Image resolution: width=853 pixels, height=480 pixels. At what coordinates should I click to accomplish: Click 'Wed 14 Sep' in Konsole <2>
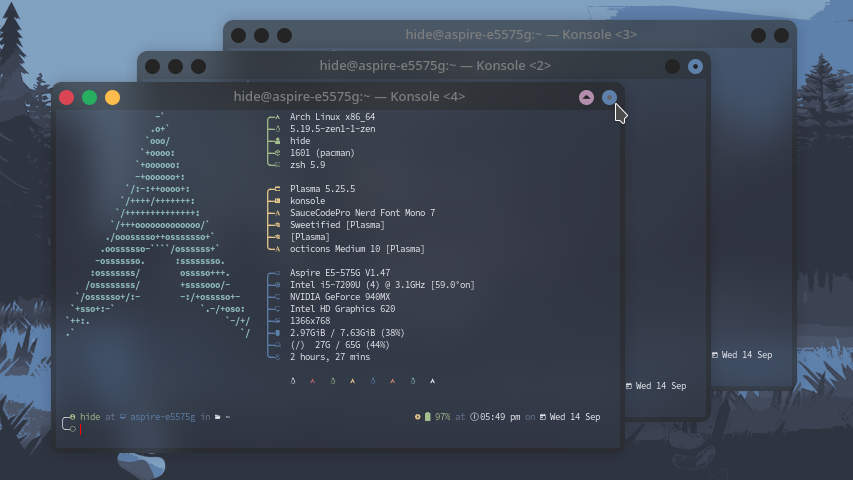(660, 386)
